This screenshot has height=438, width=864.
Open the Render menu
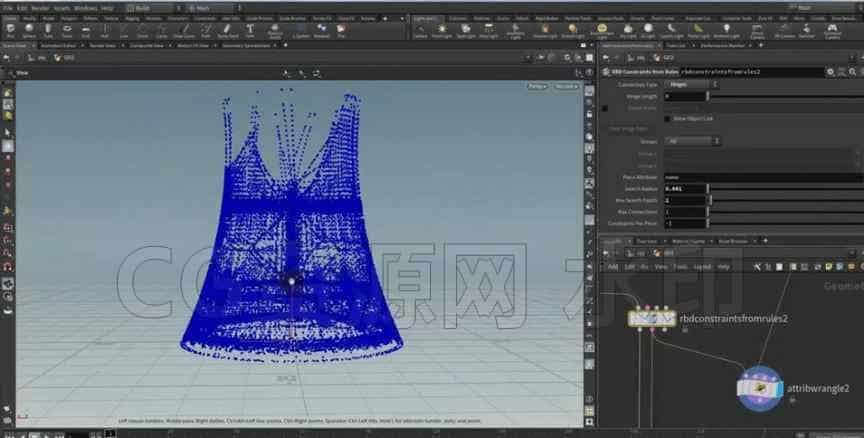[x=40, y=8]
